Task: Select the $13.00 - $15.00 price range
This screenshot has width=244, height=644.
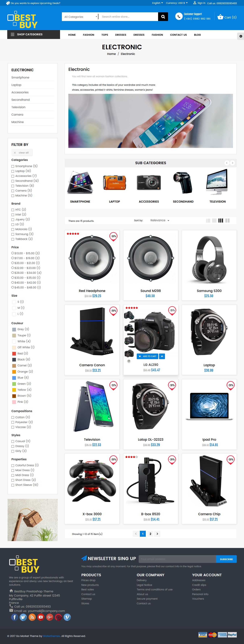Action: [12, 253]
